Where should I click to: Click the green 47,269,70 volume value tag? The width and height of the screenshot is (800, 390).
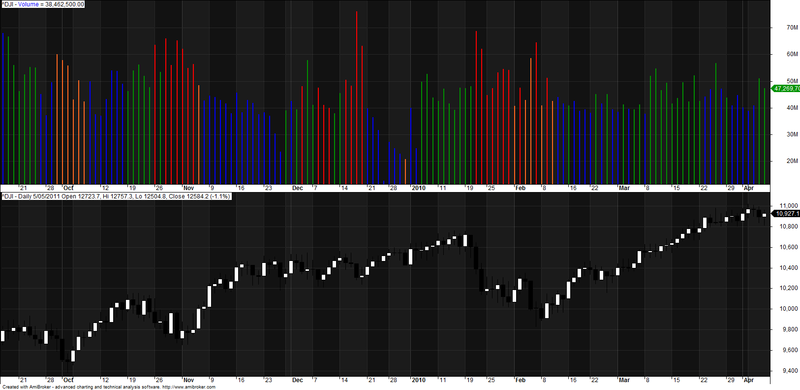pos(786,88)
